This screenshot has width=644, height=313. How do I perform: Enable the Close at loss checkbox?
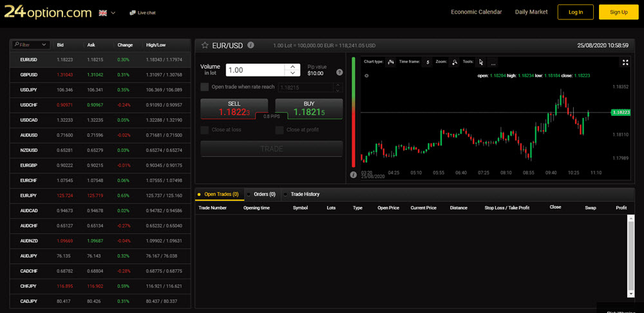point(204,130)
